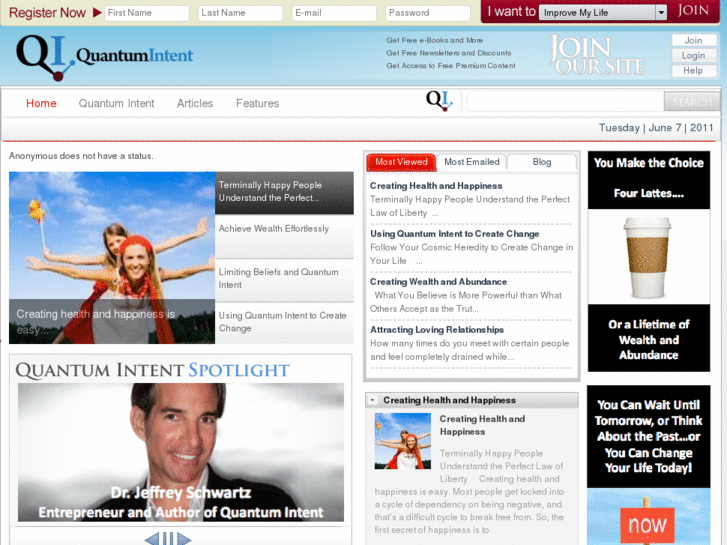Focus the First Name input field
The image size is (727, 545).
tap(147, 13)
